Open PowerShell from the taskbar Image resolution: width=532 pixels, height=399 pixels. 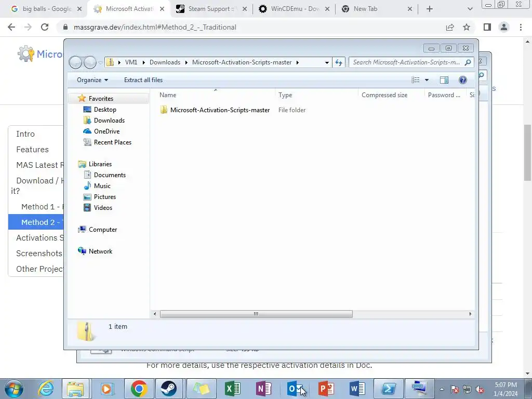coord(389,389)
